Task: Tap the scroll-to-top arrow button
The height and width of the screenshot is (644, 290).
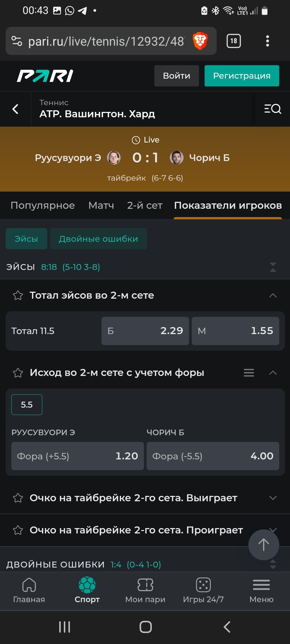Action: tap(263, 544)
